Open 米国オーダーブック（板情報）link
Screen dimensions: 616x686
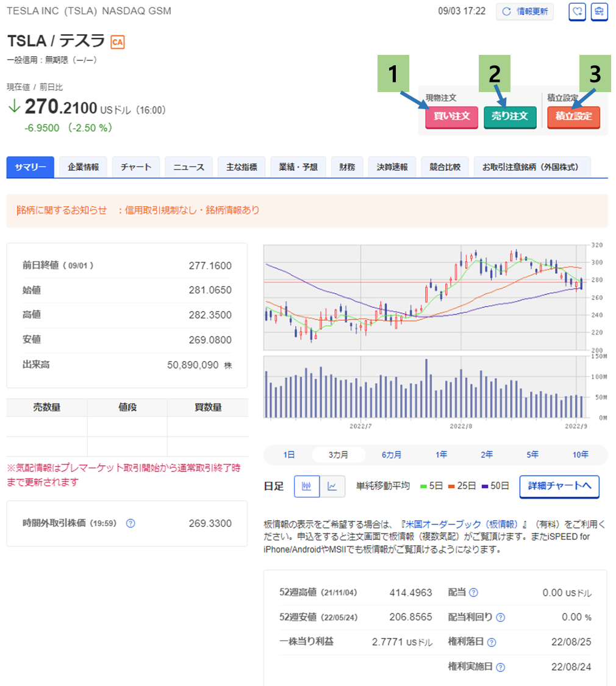coord(464,524)
